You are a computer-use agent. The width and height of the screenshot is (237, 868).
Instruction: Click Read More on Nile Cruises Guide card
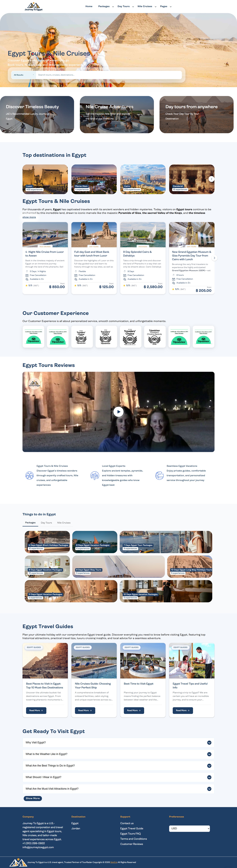pyautogui.click(x=85, y=710)
